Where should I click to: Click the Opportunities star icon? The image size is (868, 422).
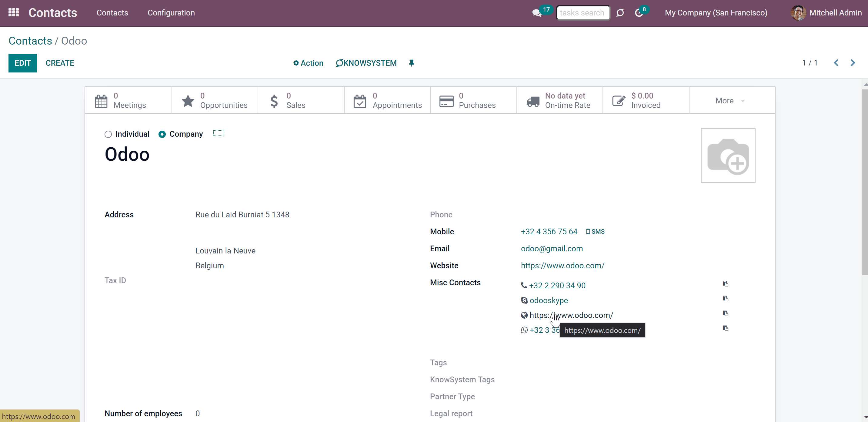188,101
